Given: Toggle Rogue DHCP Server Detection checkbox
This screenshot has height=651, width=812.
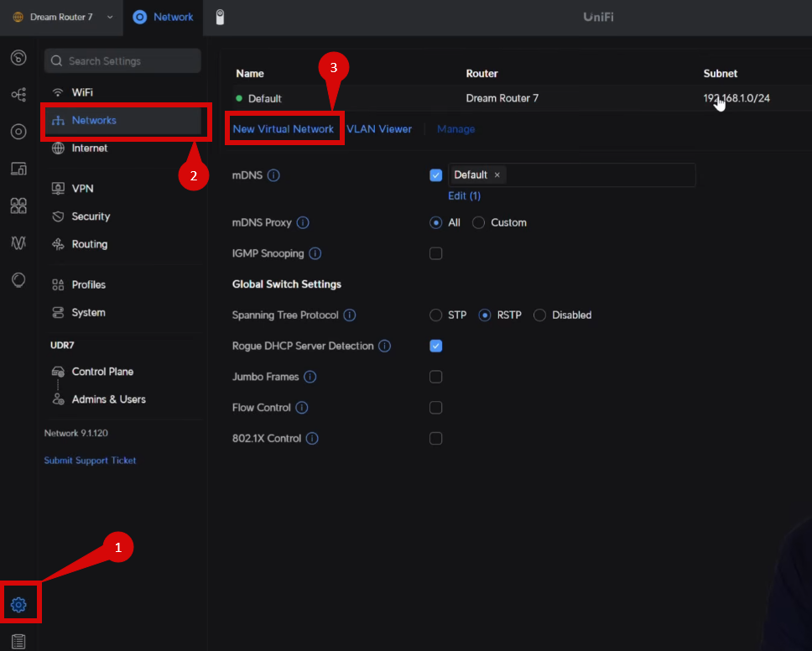Looking at the screenshot, I should click(436, 346).
